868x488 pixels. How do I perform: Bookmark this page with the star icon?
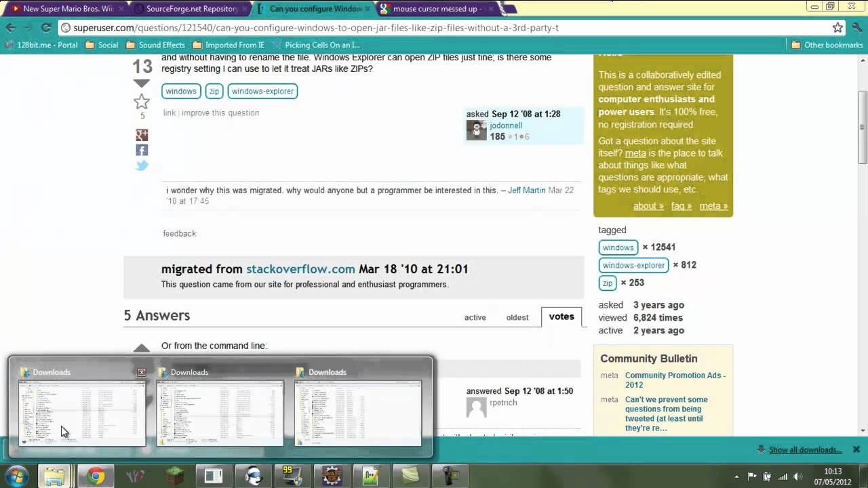837,28
